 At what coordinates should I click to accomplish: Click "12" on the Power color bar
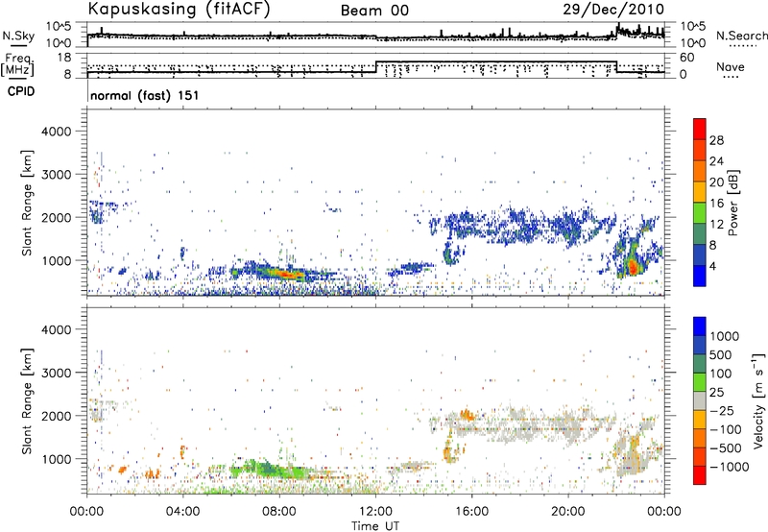(x=716, y=225)
